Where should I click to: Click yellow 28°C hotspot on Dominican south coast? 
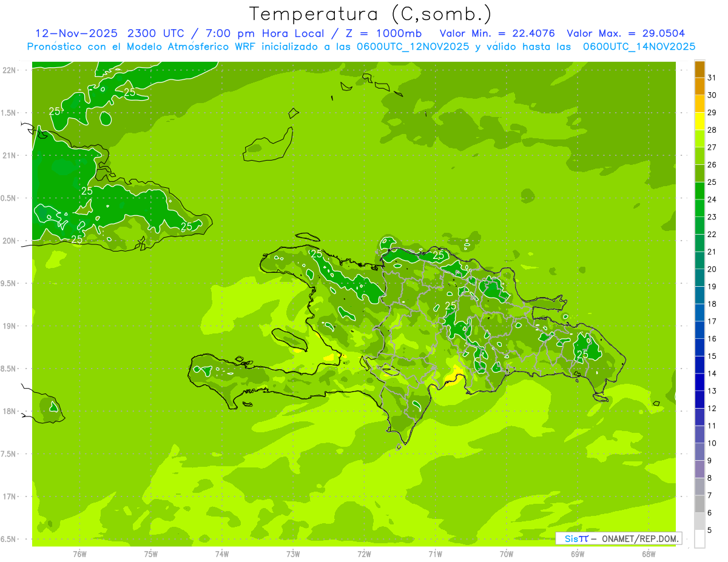tap(453, 376)
